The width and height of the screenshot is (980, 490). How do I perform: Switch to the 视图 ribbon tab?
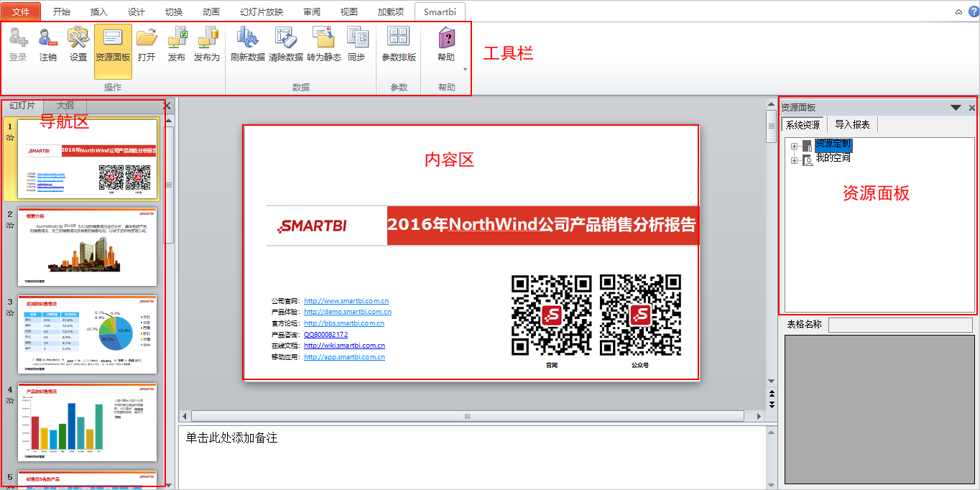tap(349, 12)
